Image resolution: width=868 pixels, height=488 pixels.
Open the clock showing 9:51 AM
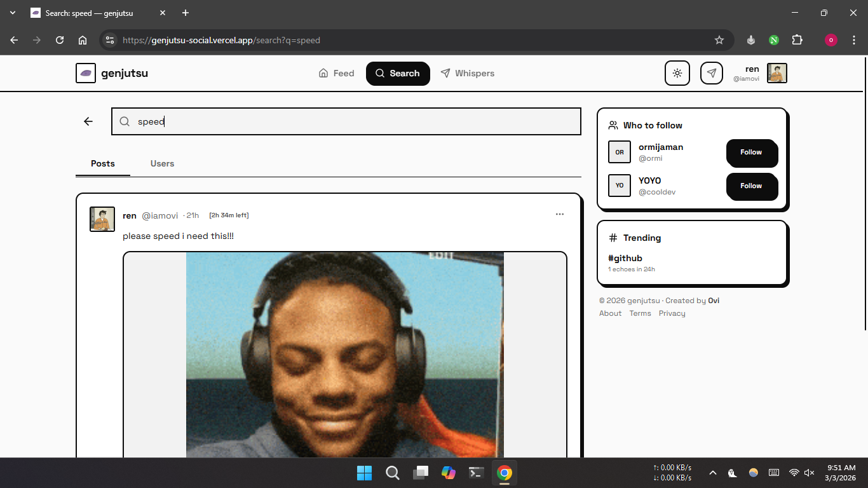coord(841,473)
